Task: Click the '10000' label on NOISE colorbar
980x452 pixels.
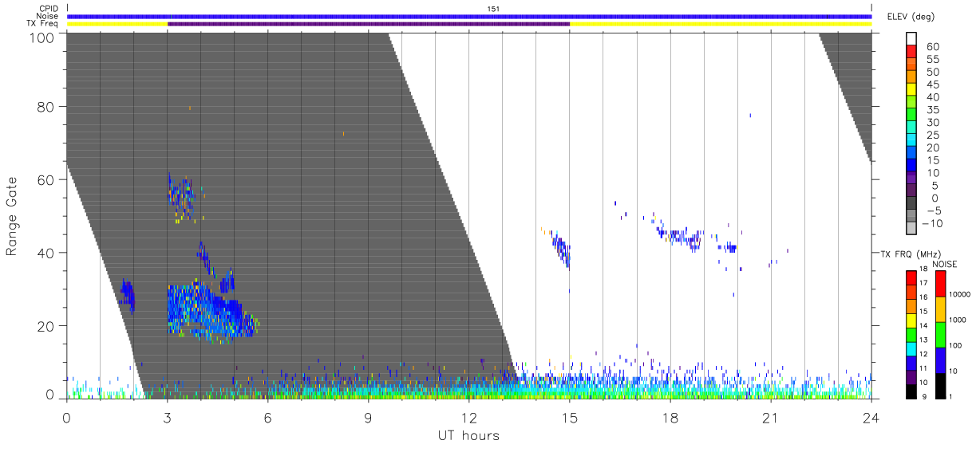Action: point(958,295)
